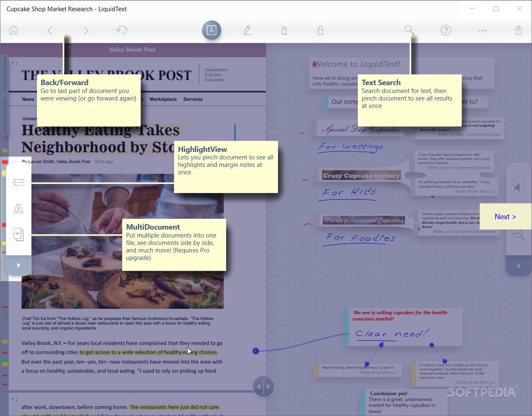Image resolution: width=532 pixels, height=416 pixels.
Task: Click the Crazy Cupcake Factory excerpt
Action: pyautogui.click(x=361, y=176)
